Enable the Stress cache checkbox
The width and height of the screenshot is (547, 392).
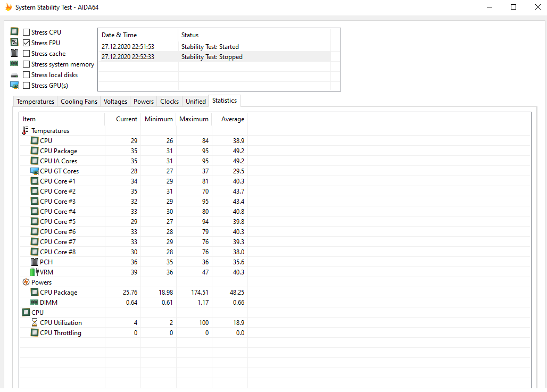[26, 53]
